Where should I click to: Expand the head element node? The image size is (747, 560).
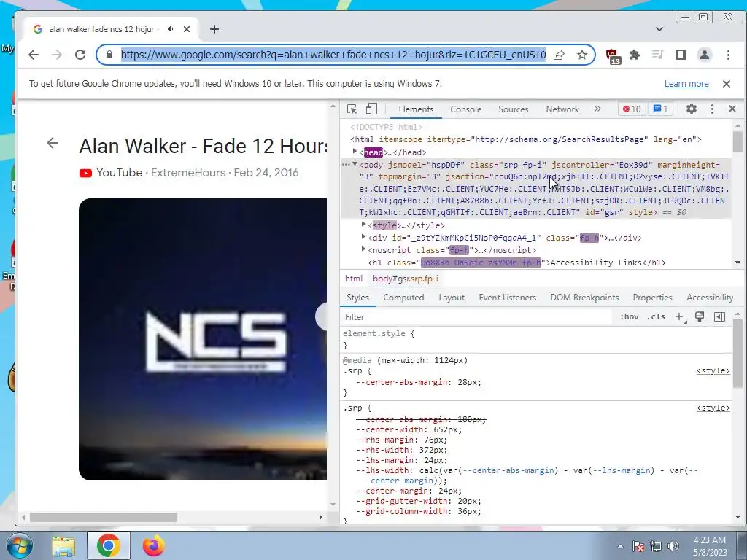pyautogui.click(x=355, y=152)
